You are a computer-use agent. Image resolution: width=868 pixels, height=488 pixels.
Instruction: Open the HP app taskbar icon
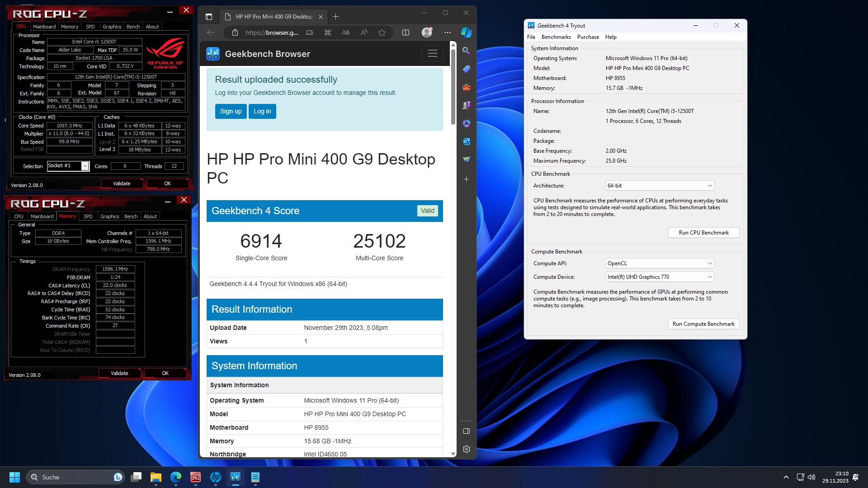[216, 477]
